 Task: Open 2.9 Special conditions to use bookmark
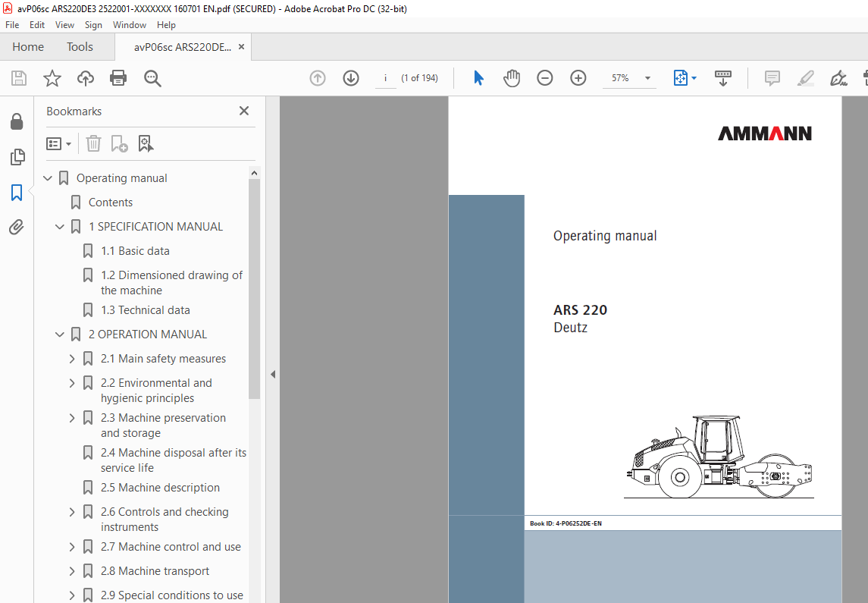171,595
